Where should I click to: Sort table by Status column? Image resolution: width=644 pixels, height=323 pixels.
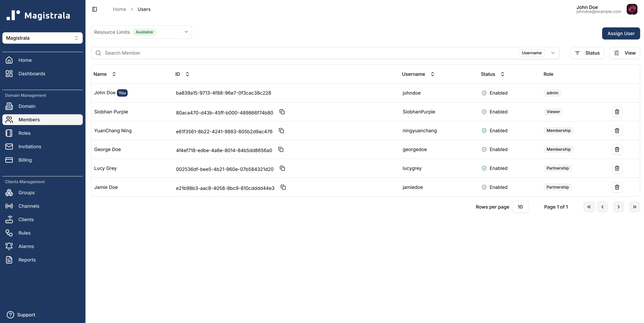(503, 74)
